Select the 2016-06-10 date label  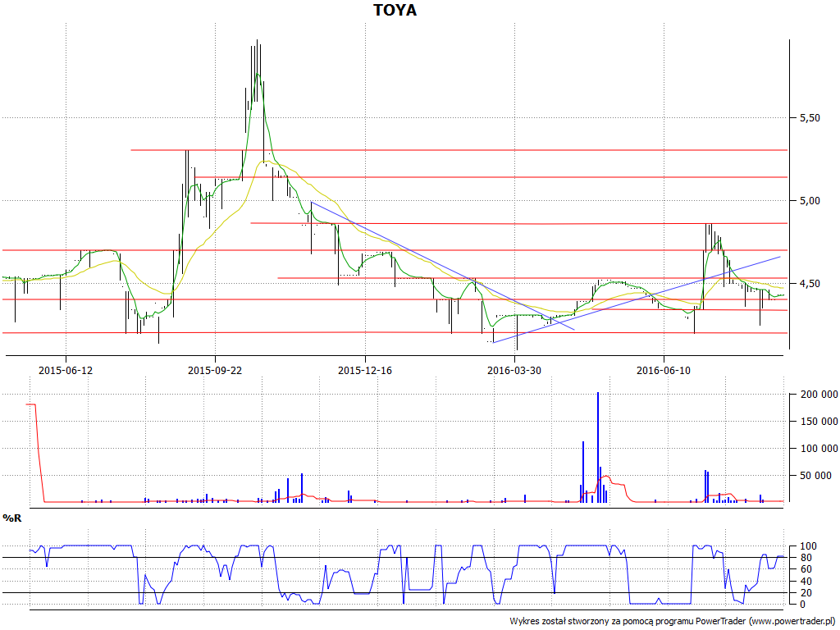664,370
